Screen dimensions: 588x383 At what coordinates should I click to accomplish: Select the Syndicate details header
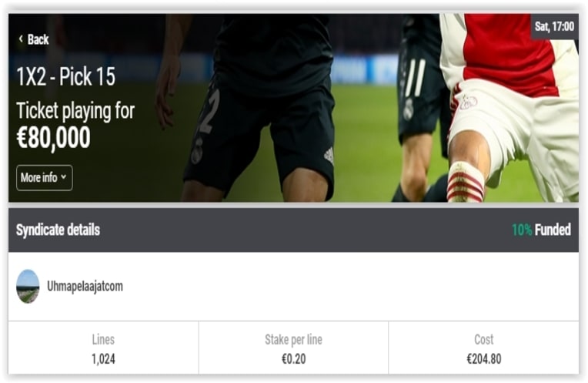click(x=58, y=230)
